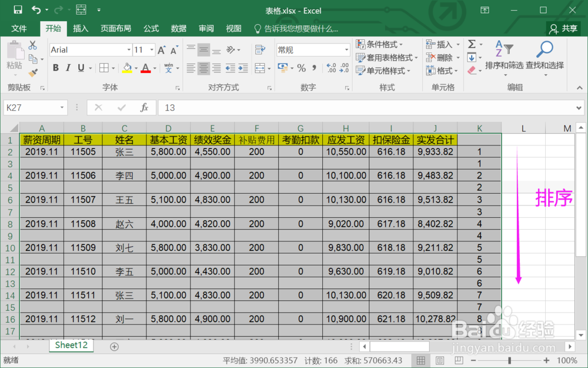Image resolution: width=588 pixels, height=368 pixels.
Task: Switch to the 审阅 Review tab
Action: click(206, 28)
